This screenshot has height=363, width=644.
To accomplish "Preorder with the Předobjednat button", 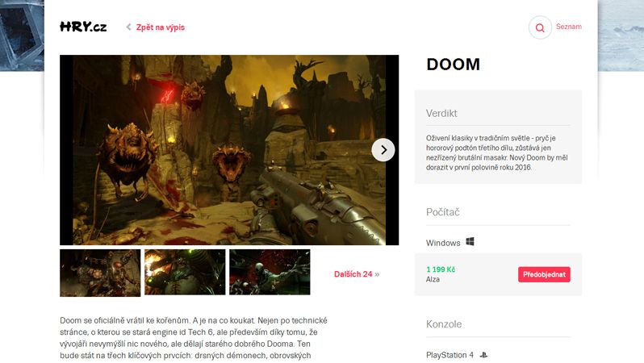I will tap(544, 274).
